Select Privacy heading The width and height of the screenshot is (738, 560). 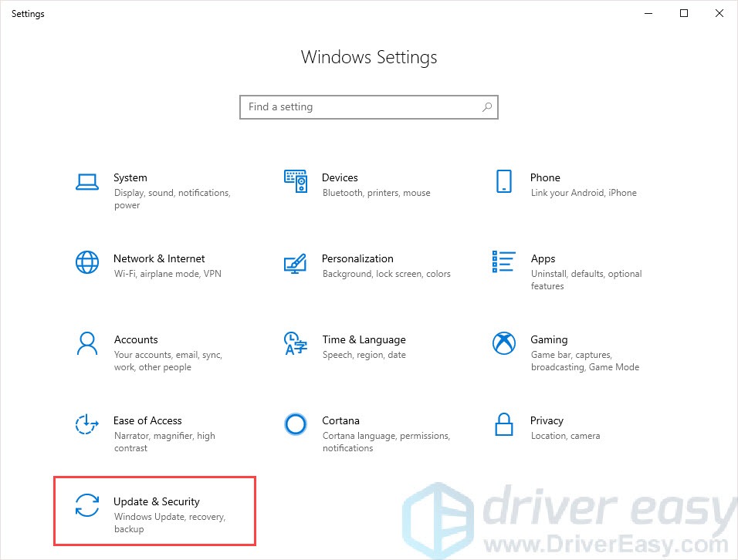click(547, 421)
